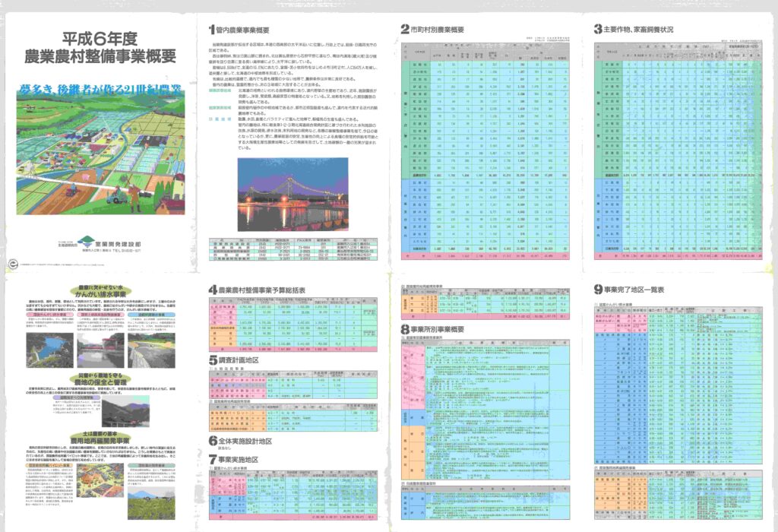This screenshot has width=778, height=532.
Task: Click the 主要作物、家畜飼養状況 table body
Action: [x=676, y=152]
